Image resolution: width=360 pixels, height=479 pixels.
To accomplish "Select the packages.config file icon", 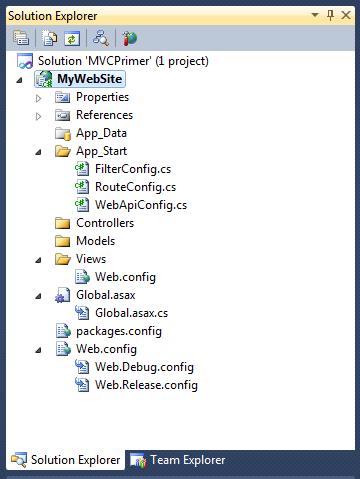I will point(63,331).
